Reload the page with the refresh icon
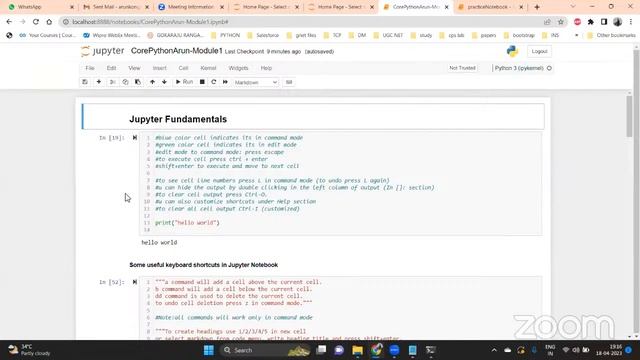 [36, 22]
